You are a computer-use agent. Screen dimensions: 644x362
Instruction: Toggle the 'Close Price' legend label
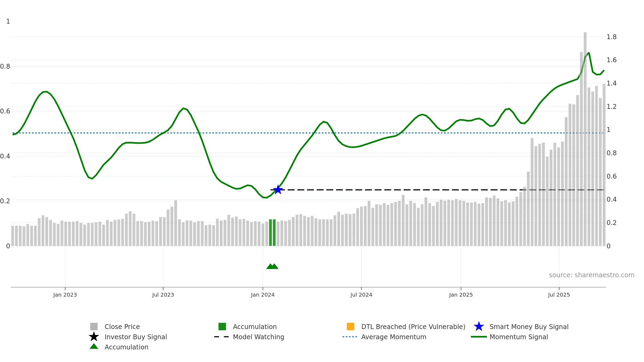pyautogui.click(x=122, y=327)
